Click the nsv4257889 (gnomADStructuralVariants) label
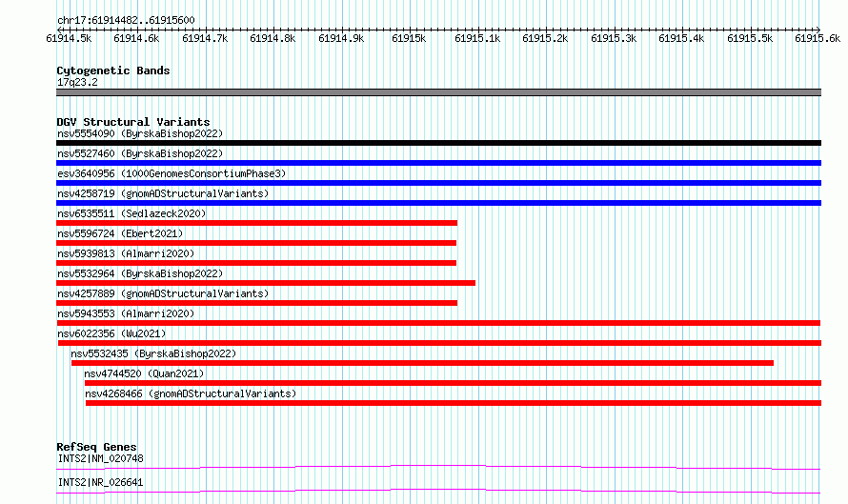This screenshot has width=848, height=504. click(x=163, y=293)
